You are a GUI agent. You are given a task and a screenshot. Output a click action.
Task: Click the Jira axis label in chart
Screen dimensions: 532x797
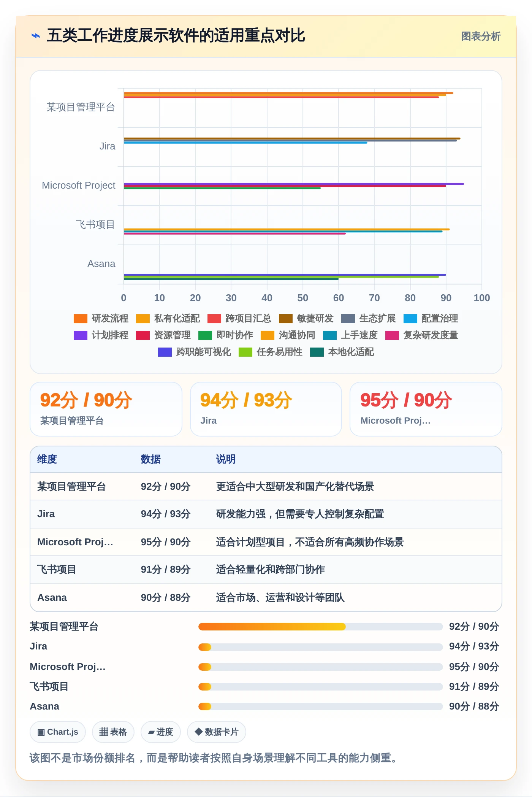pos(107,146)
